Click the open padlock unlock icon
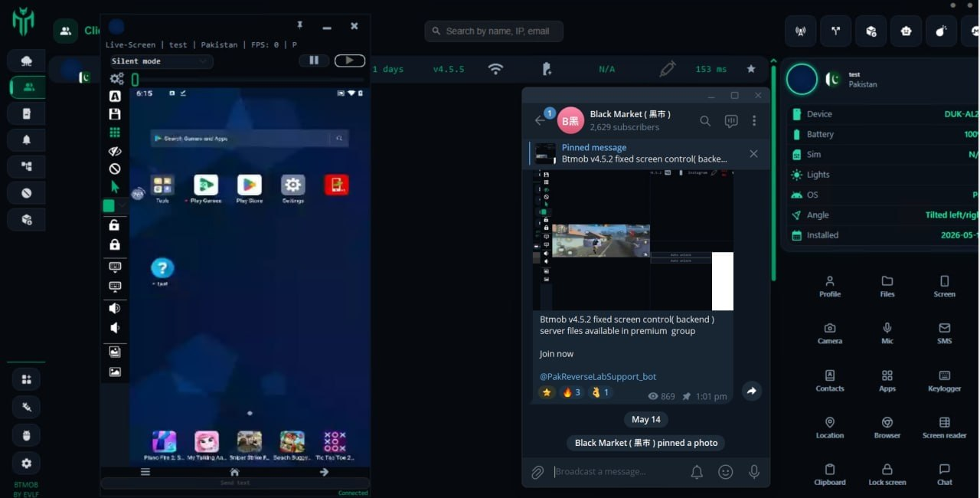The image size is (980, 498). pos(115,225)
